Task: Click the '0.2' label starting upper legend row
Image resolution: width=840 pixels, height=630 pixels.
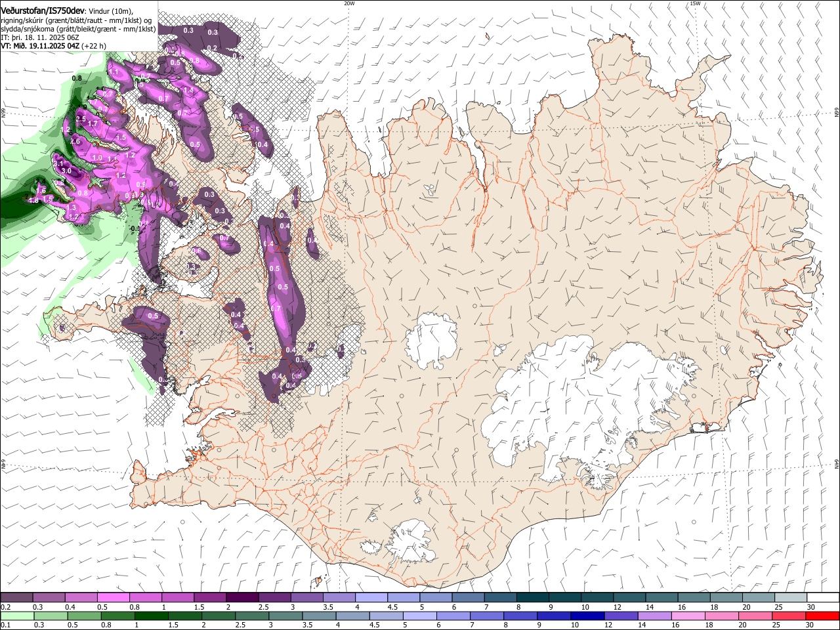Action: 6,607
